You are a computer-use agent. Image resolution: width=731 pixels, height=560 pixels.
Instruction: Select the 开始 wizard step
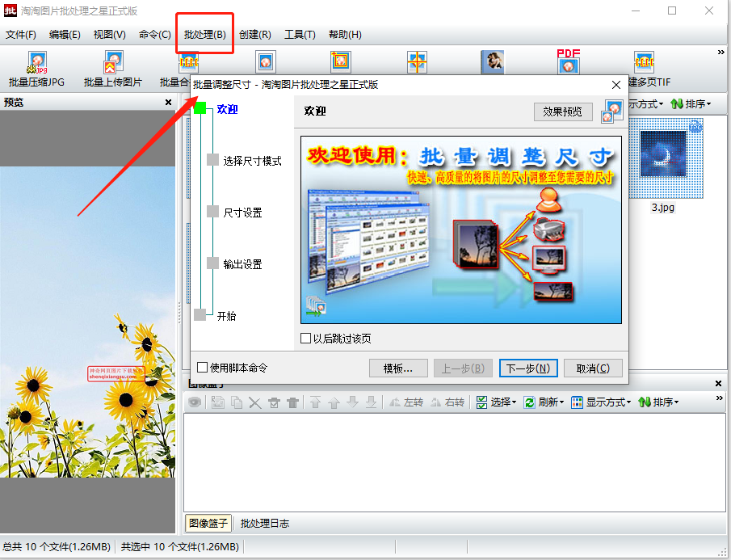227,316
